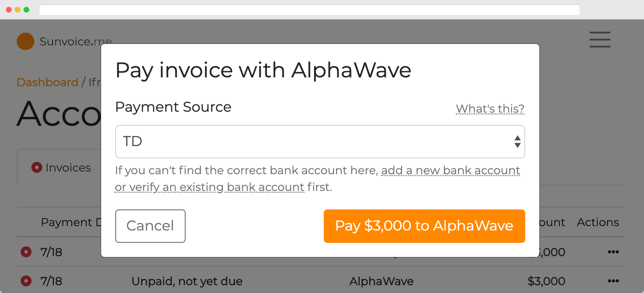Close the browser window with the red button
Image resolution: width=644 pixels, height=293 pixels.
tap(9, 10)
